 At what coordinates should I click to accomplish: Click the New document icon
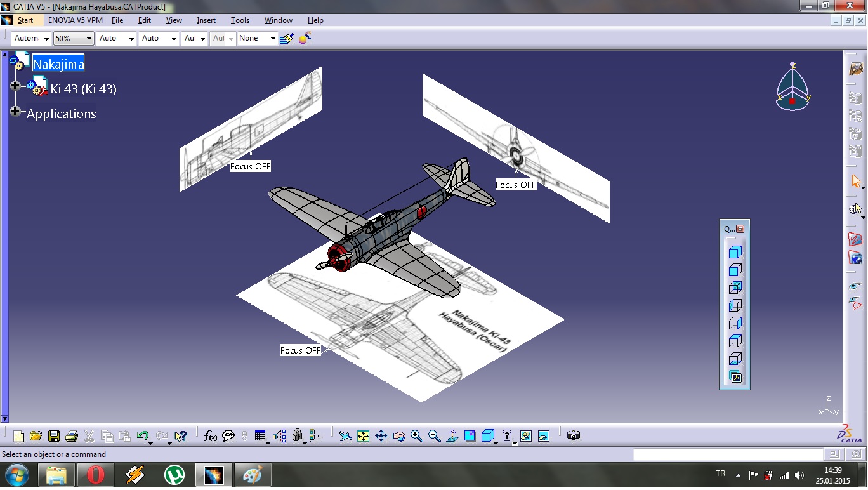18,436
